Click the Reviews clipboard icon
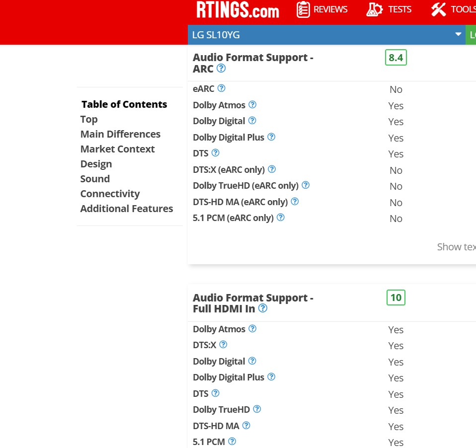476x448 pixels. pos(303,9)
